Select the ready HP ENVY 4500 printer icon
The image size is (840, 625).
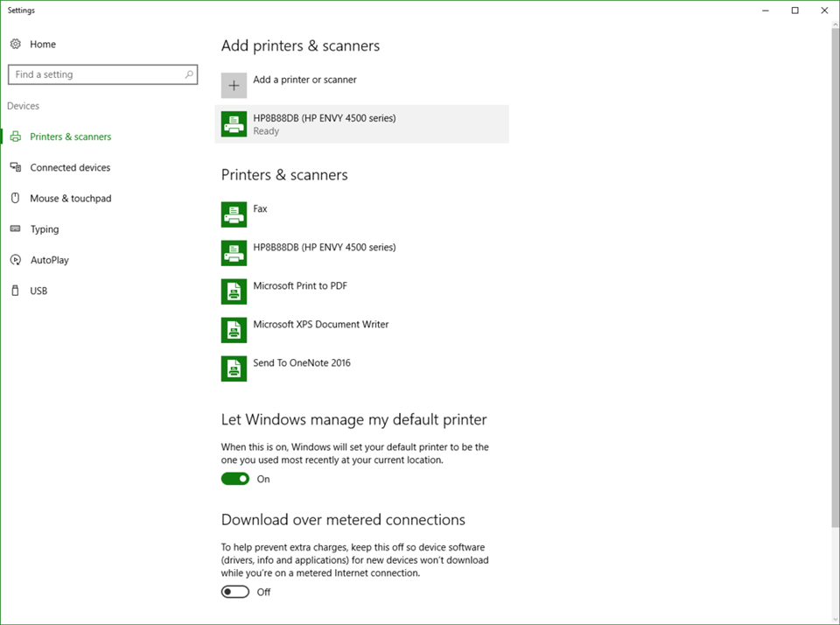pos(234,123)
